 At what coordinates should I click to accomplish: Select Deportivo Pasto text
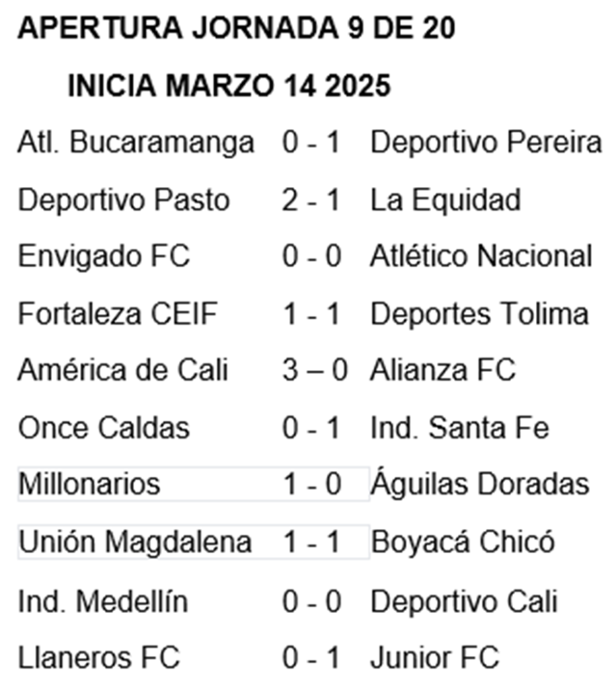tap(124, 201)
